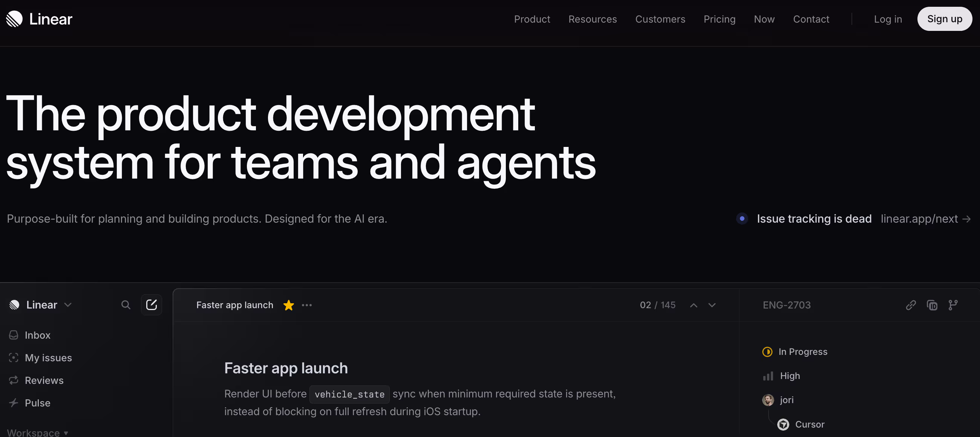Click the Pulse lightning icon
This screenshot has width=980, height=437.
click(x=14, y=403)
